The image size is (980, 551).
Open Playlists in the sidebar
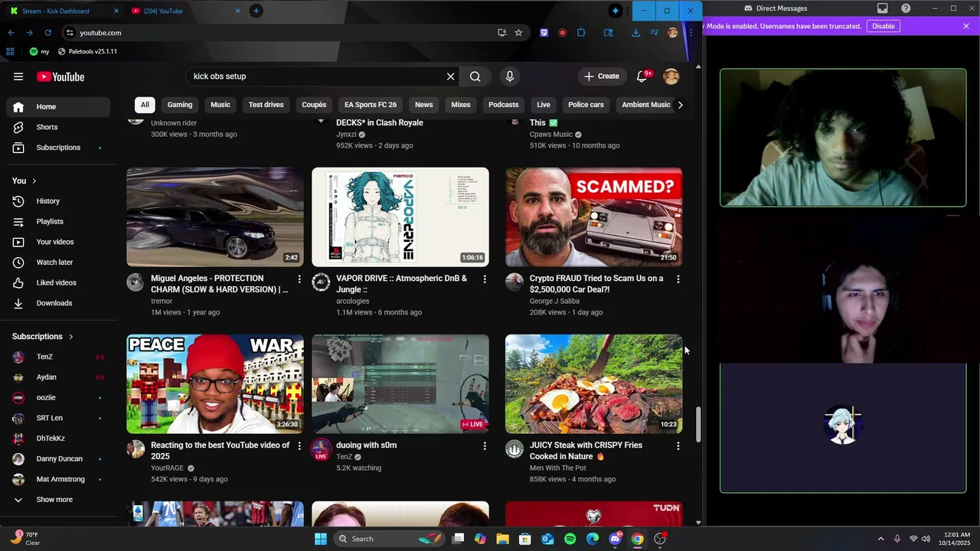(x=58, y=222)
